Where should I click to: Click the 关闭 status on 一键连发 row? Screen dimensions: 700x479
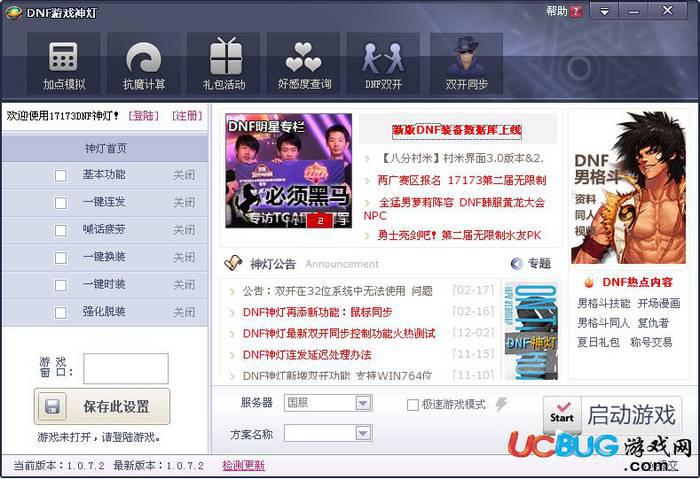184,203
